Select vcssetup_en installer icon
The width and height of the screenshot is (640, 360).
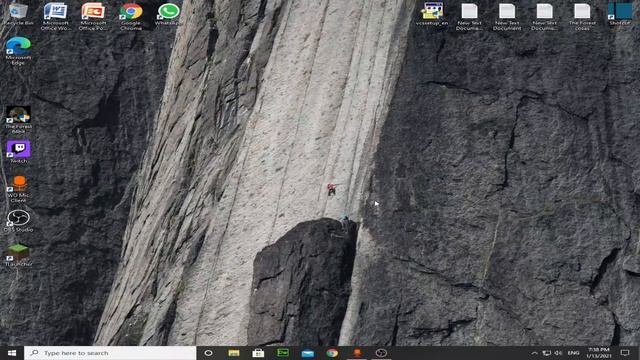pyautogui.click(x=432, y=15)
